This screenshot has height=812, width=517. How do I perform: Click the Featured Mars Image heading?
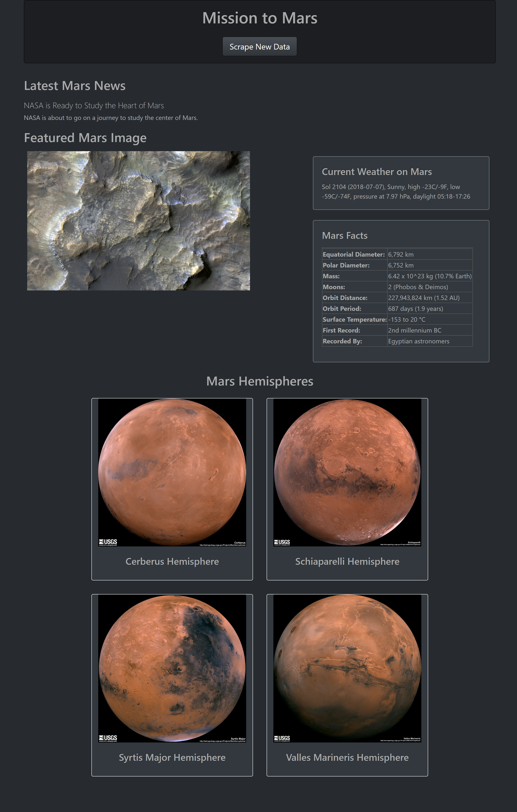[x=85, y=138]
